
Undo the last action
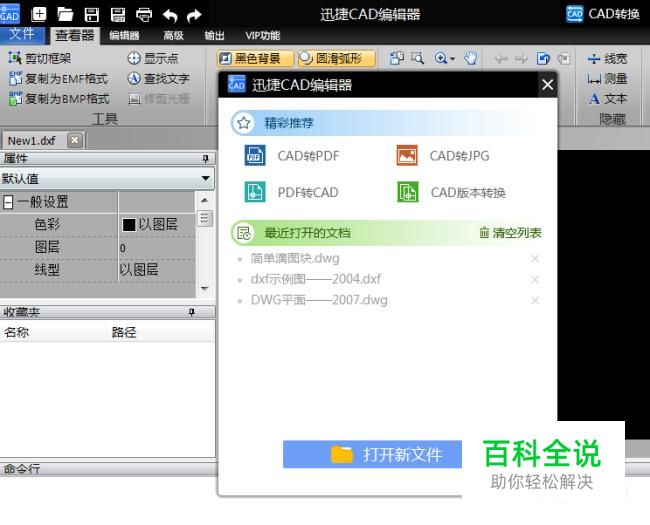coord(170,16)
